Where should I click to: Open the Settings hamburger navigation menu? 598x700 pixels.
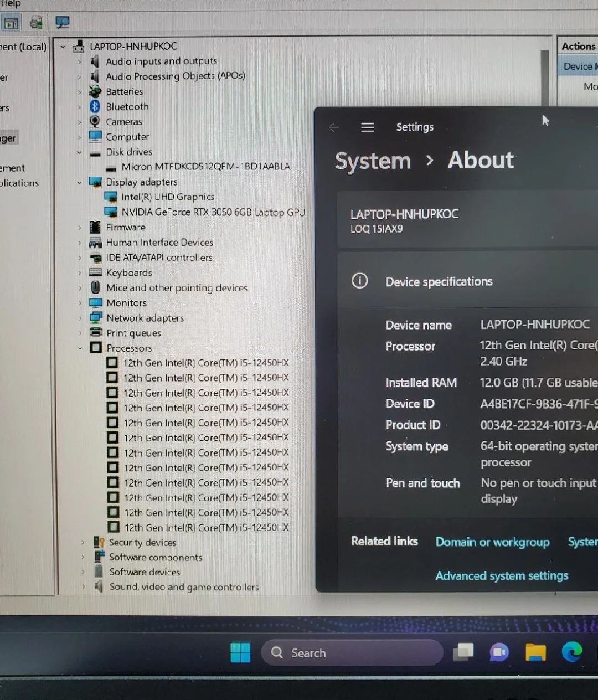pyautogui.click(x=368, y=127)
